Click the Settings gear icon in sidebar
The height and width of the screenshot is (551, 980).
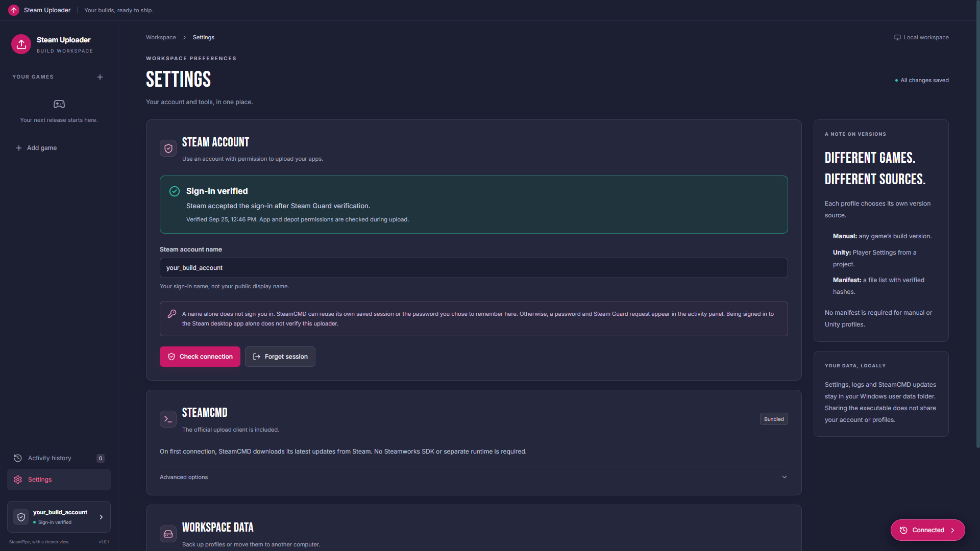pyautogui.click(x=18, y=480)
